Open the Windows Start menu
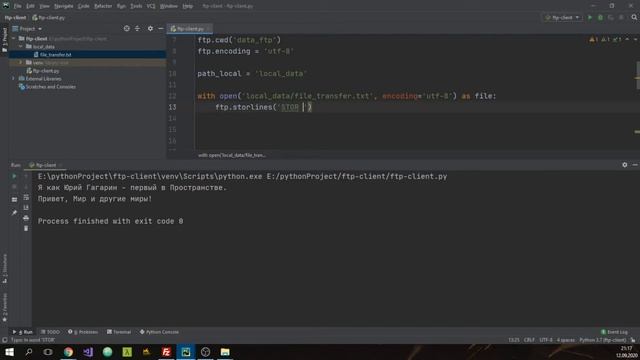This screenshot has height=360, width=640. (9, 352)
